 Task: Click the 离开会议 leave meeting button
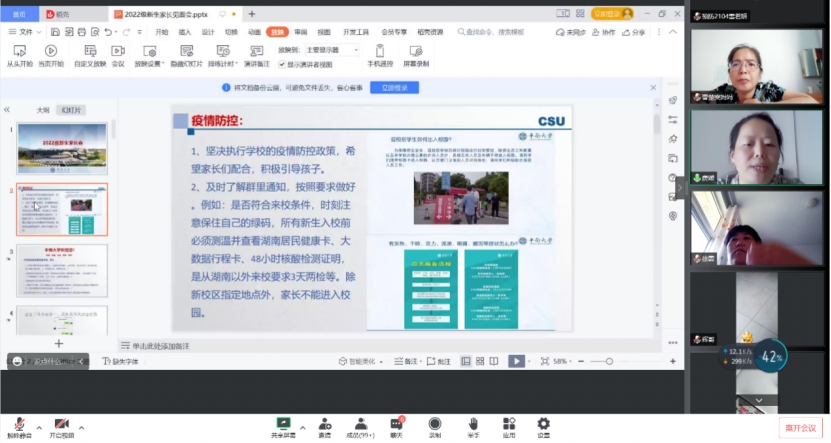[x=800, y=427]
